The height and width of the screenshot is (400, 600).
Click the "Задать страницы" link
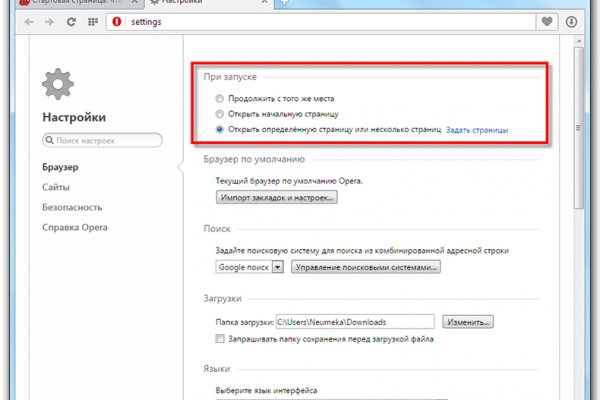coord(476,130)
